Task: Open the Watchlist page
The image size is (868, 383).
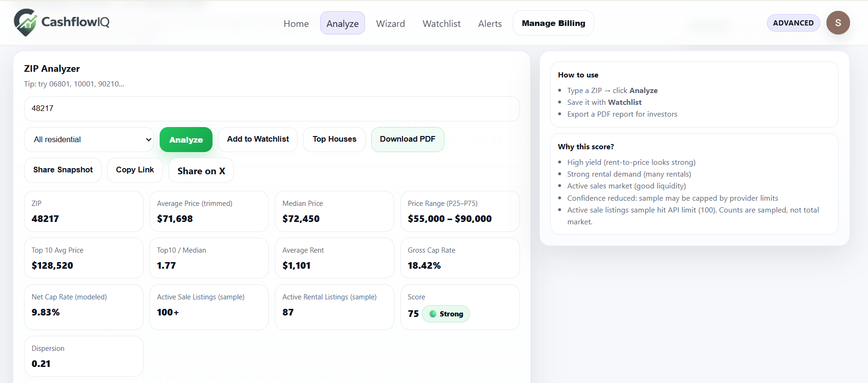Action: point(442,24)
